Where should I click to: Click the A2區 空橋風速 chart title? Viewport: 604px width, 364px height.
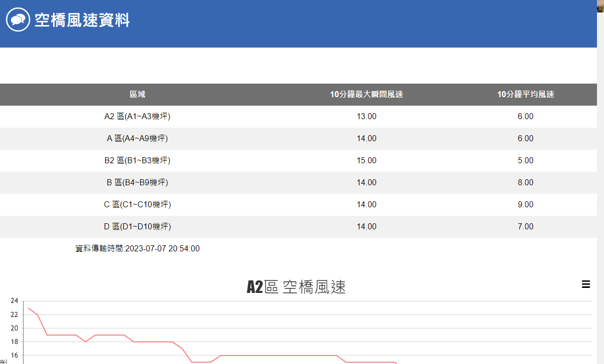click(x=296, y=287)
